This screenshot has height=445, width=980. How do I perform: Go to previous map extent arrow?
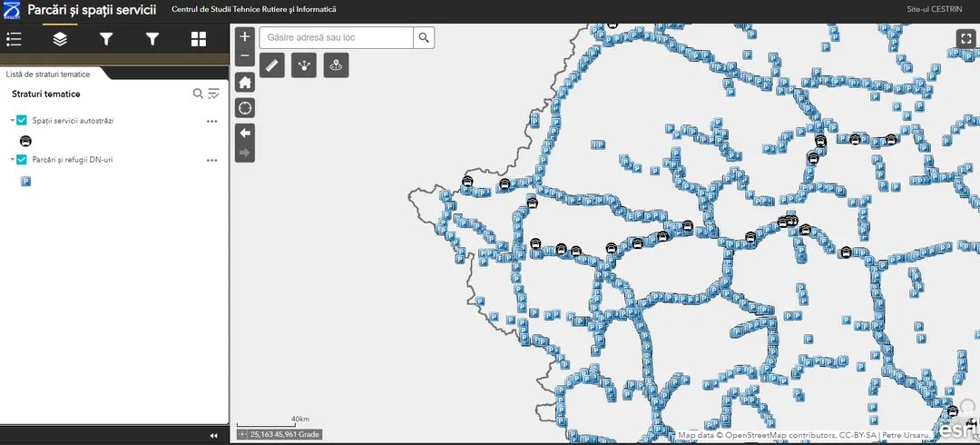[245, 133]
